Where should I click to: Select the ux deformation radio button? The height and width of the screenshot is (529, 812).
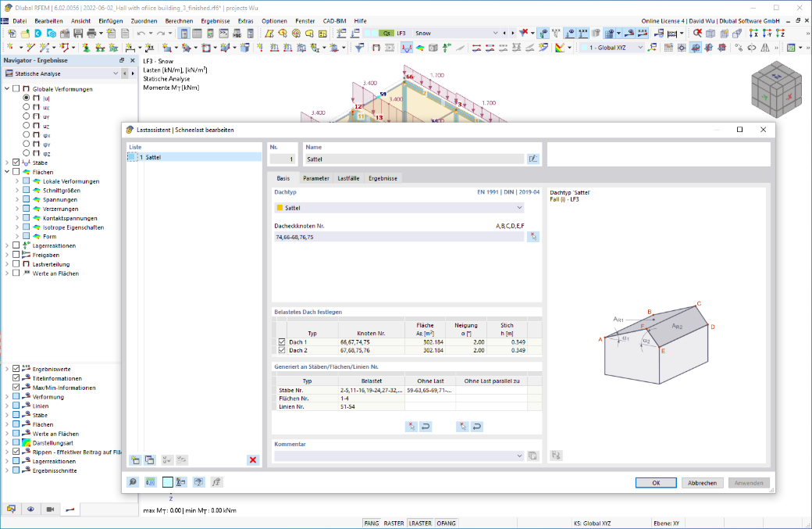(26, 107)
